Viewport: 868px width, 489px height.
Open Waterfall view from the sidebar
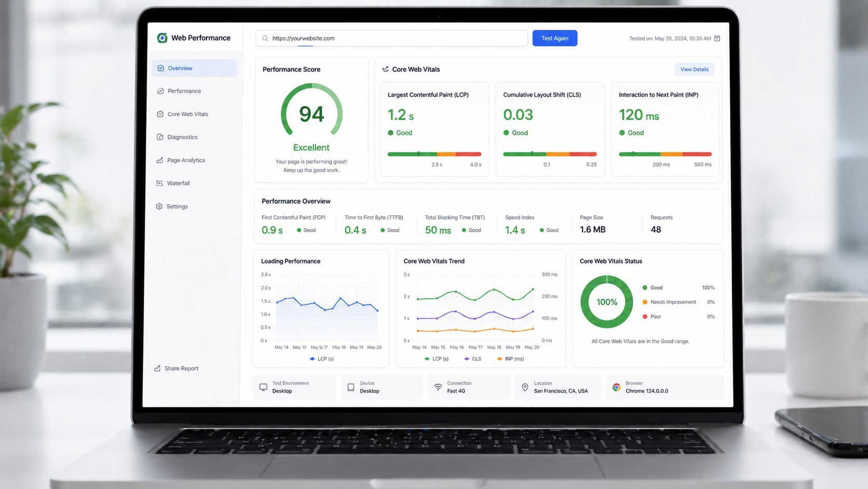[x=178, y=183]
